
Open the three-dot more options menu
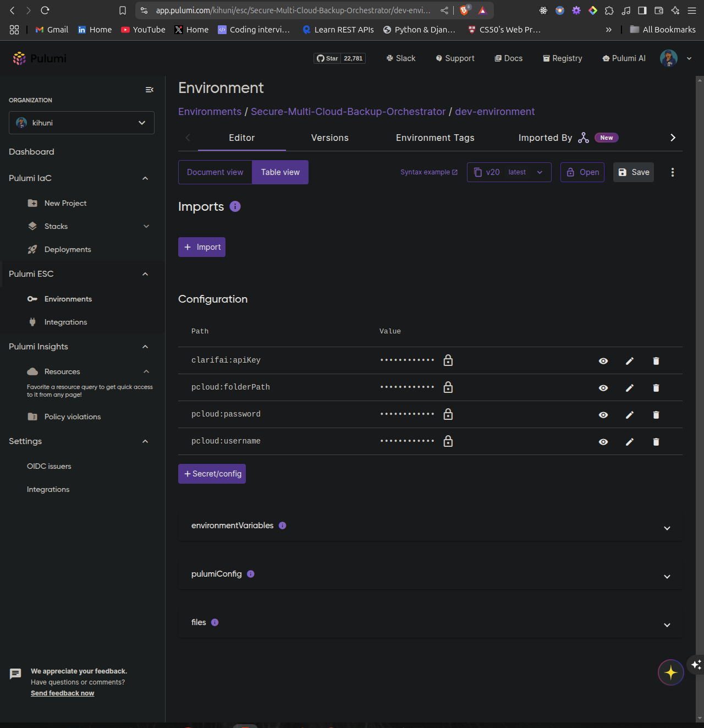[673, 172]
